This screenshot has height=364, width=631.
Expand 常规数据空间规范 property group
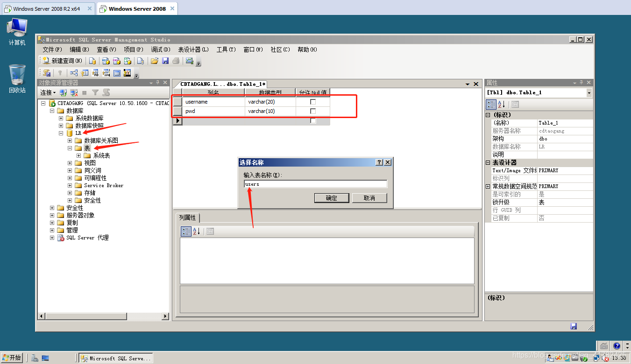(488, 186)
